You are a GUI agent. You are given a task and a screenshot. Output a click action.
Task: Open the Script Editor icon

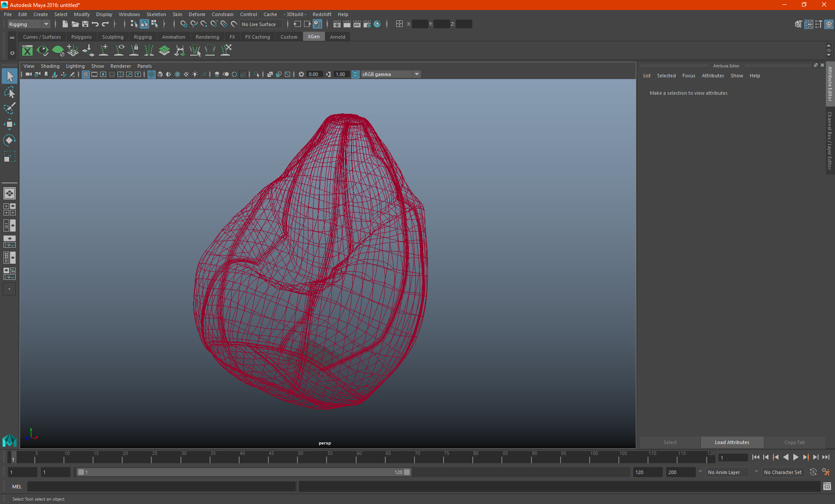(x=827, y=487)
